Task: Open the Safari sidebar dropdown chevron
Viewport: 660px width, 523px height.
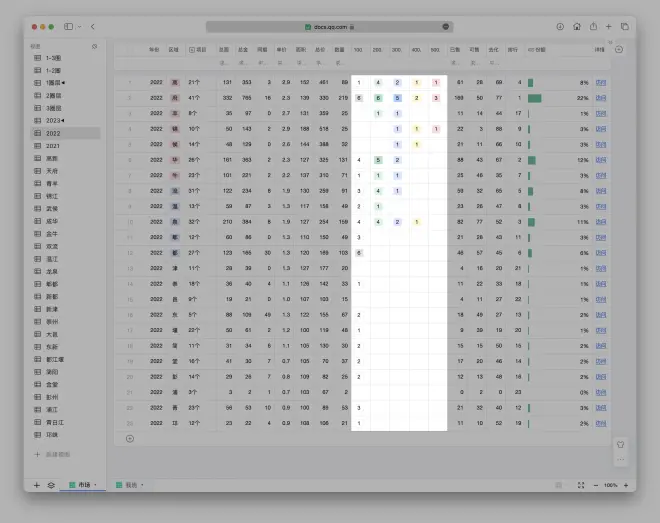Action: pyautogui.click(x=80, y=26)
